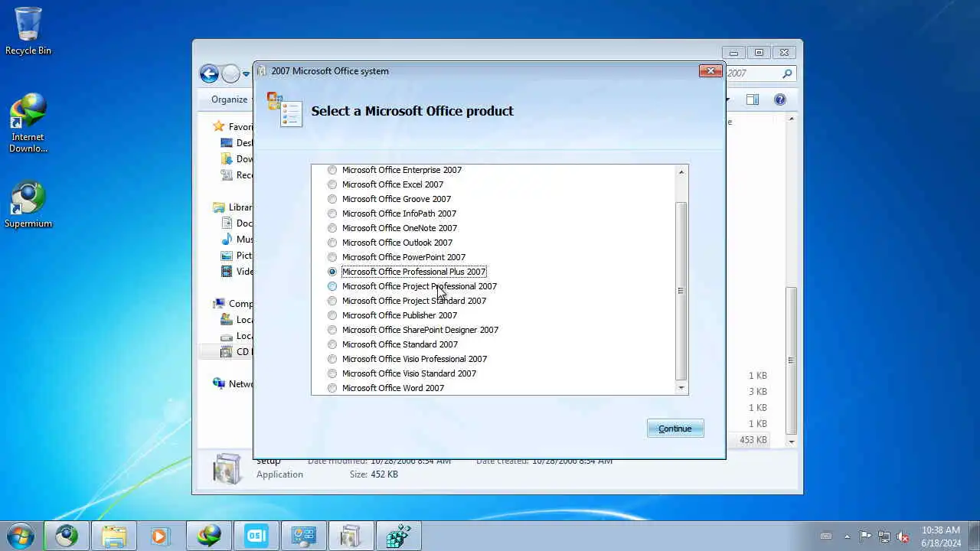Viewport: 980px width, 551px height.
Task: Open Recycle Bin desktop icon
Action: tap(28, 31)
